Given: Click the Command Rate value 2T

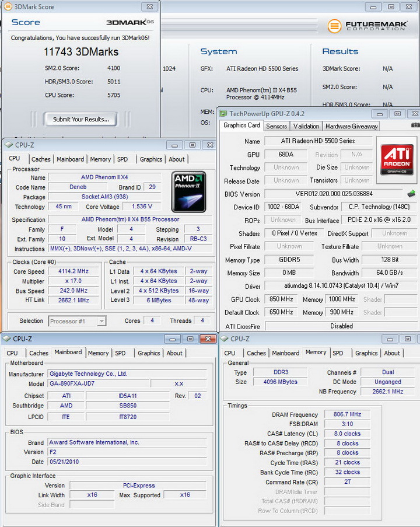Looking at the screenshot, I should tap(348, 482).
